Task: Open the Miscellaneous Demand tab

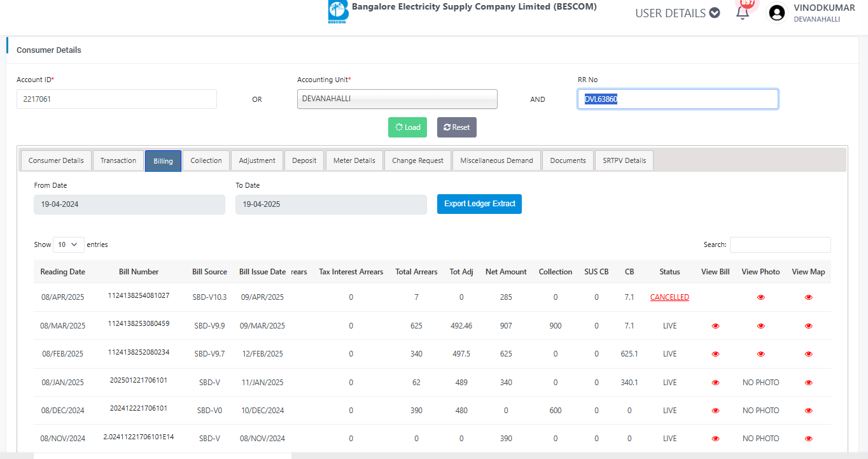Action: click(x=496, y=160)
